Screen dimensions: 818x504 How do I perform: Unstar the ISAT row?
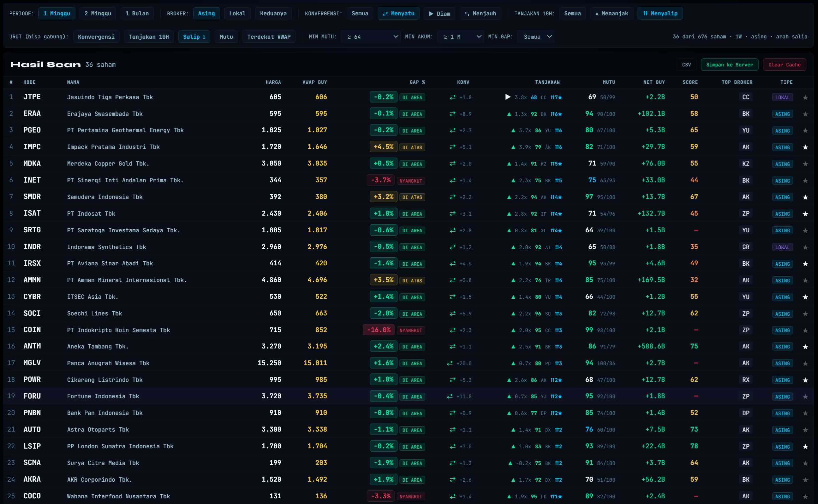805,214
